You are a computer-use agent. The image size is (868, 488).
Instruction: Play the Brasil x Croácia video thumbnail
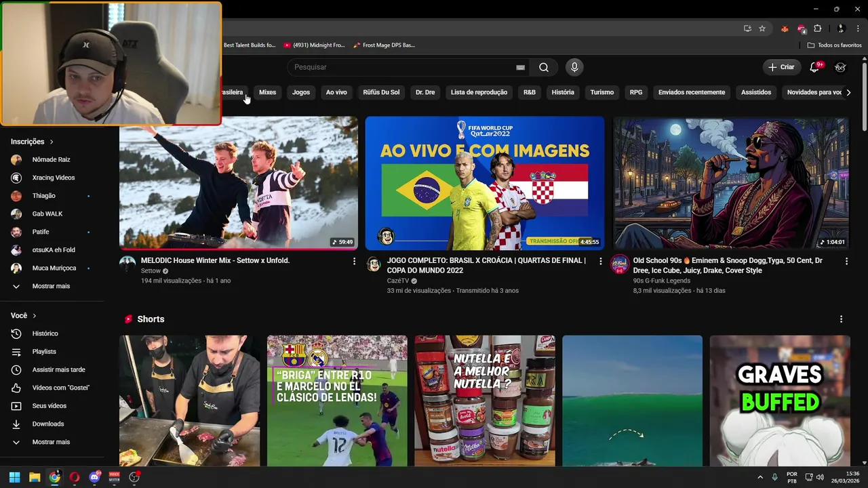point(485,183)
